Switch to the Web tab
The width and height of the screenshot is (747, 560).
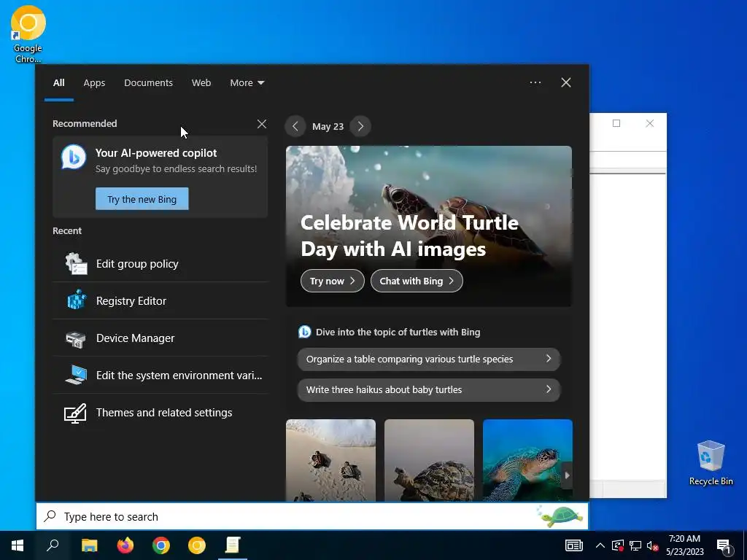201,83
